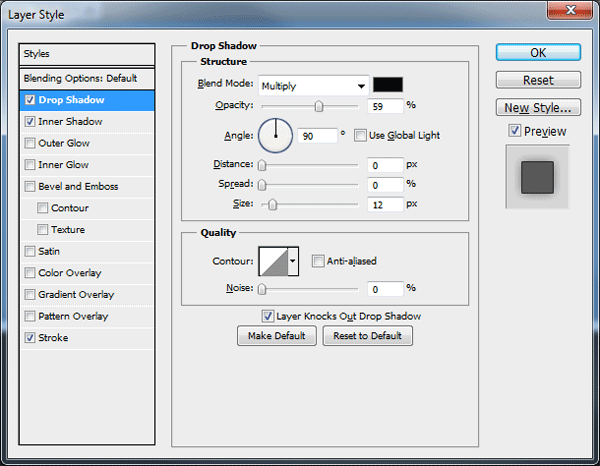
Task: Uncheck the Stroke effect checkbox
Action: 30,337
